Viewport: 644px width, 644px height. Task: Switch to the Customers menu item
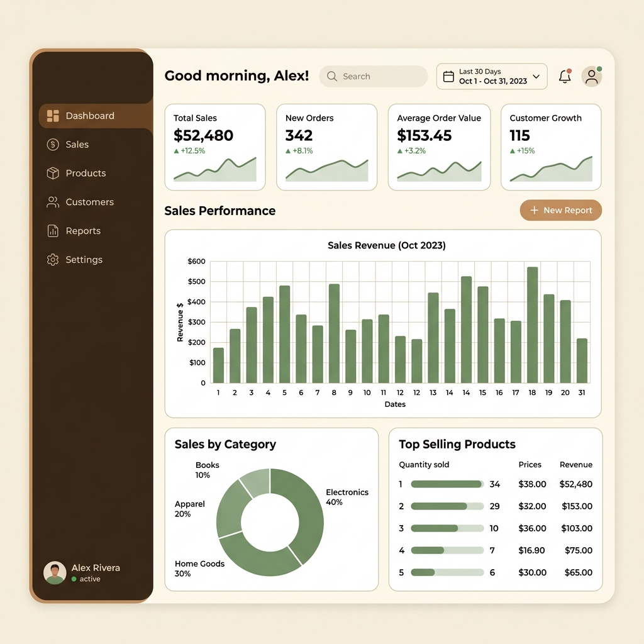pos(89,202)
